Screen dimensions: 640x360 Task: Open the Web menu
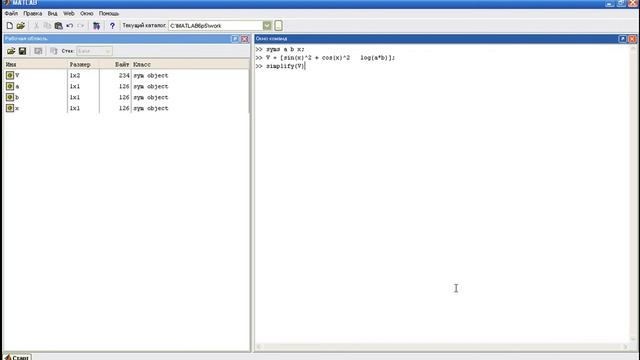point(69,13)
